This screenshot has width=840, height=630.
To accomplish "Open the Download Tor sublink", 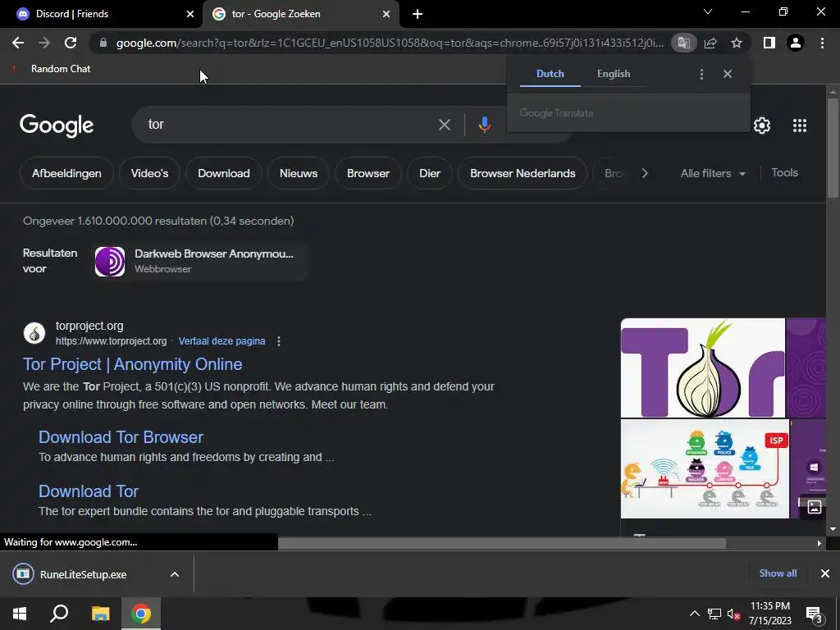I will (89, 491).
